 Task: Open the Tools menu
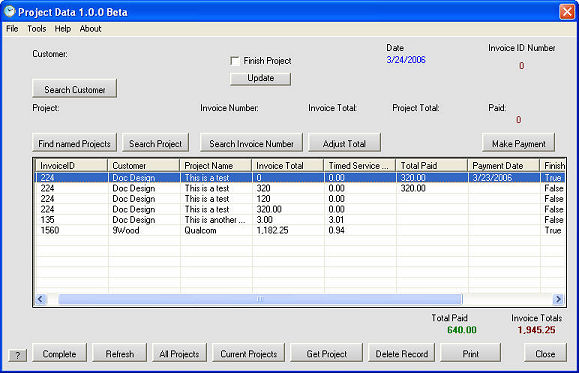coord(37,29)
